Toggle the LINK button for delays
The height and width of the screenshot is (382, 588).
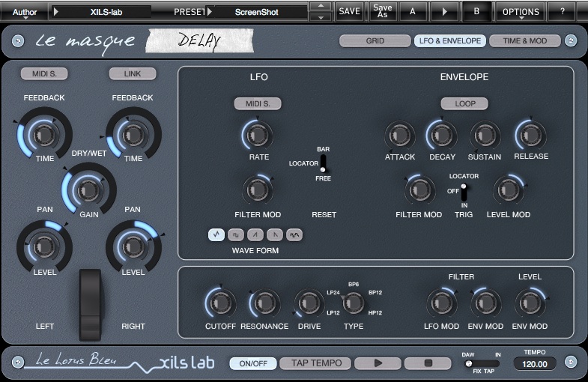[x=133, y=74]
